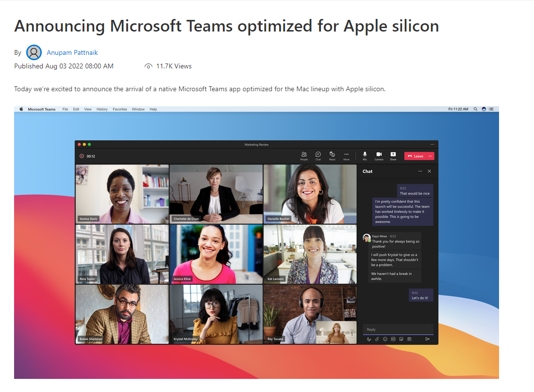Viewport: 534px width, 392px height.
Task: Select Krystal McKinney's video tile
Action: 216,314
